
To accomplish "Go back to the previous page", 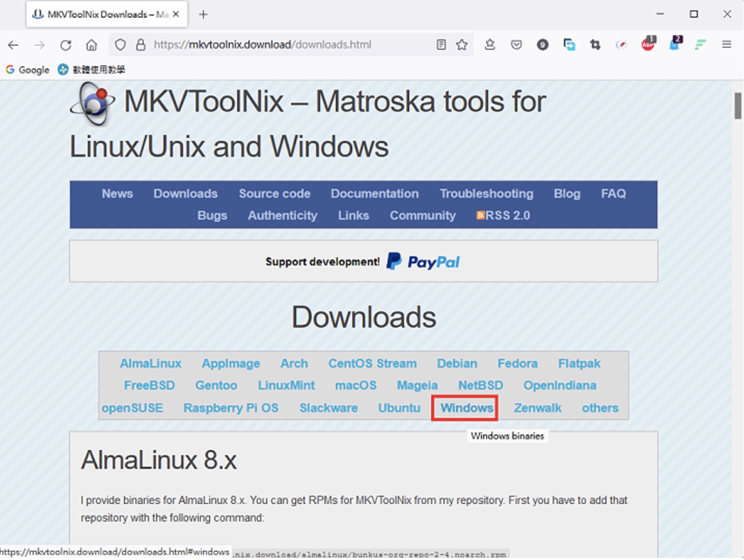I will (x=13, y=45).
